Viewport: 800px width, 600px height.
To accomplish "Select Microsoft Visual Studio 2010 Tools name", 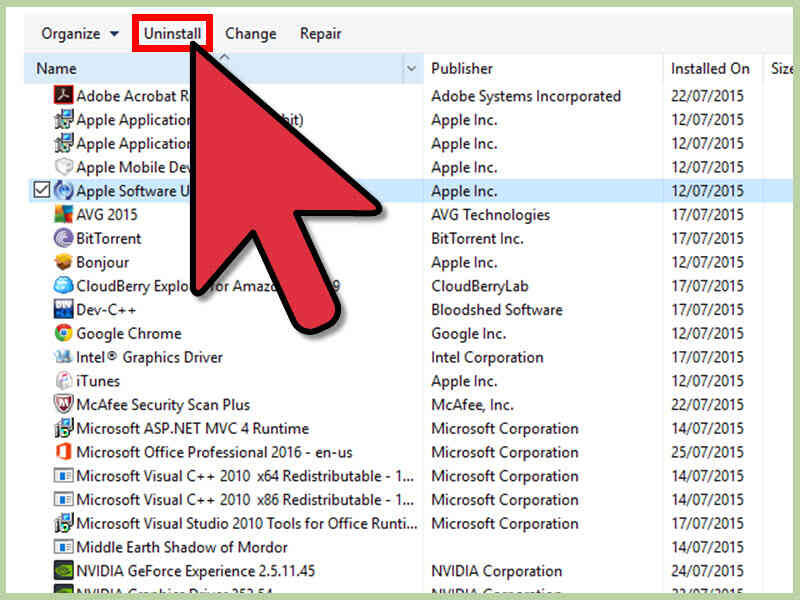I will tap(247, 523).
